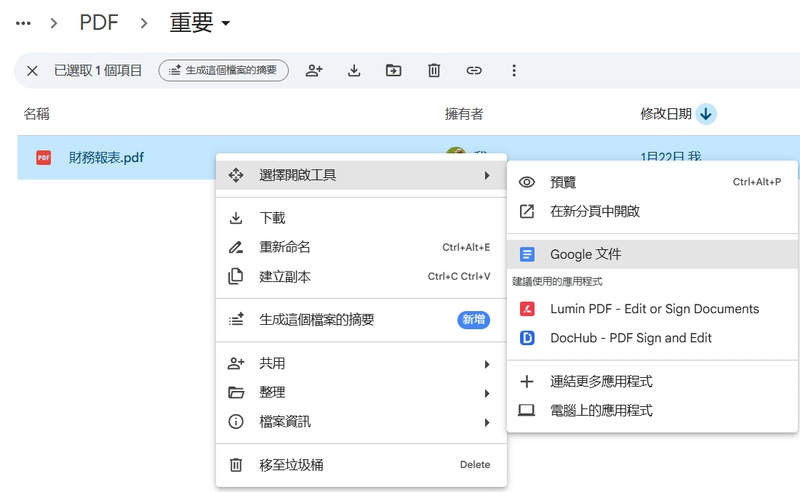
Task: Select 建立副本 in the context menu
Action: (361, 276)
